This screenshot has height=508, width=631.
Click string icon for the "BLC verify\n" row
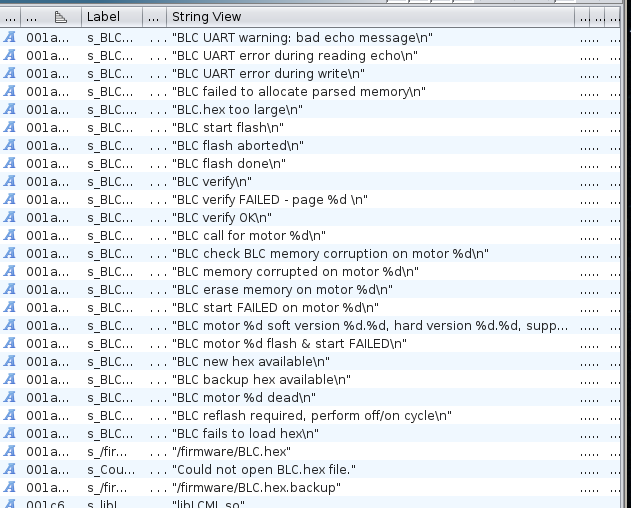(x=10, y=182)
